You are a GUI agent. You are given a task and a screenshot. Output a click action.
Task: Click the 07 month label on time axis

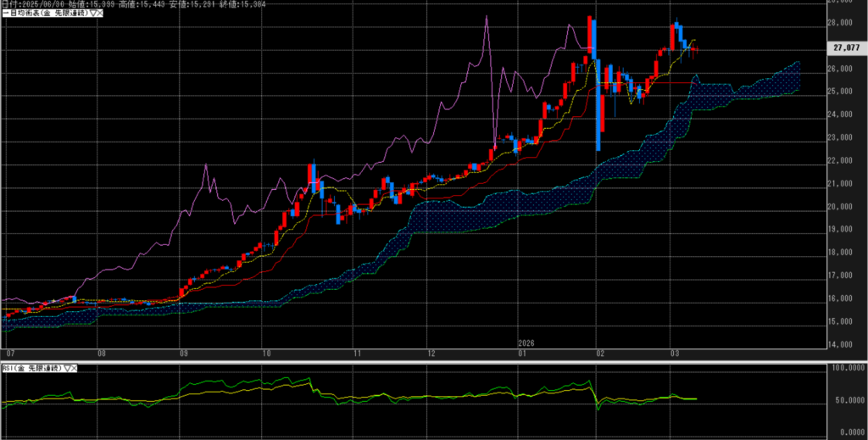tap(10, 352)
